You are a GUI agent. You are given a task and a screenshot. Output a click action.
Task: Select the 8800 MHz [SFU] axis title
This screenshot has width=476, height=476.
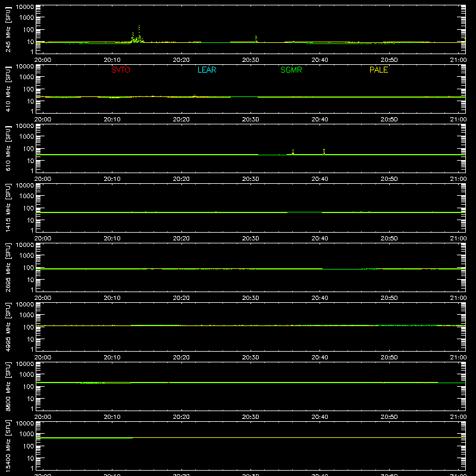(x=8, y=386)
